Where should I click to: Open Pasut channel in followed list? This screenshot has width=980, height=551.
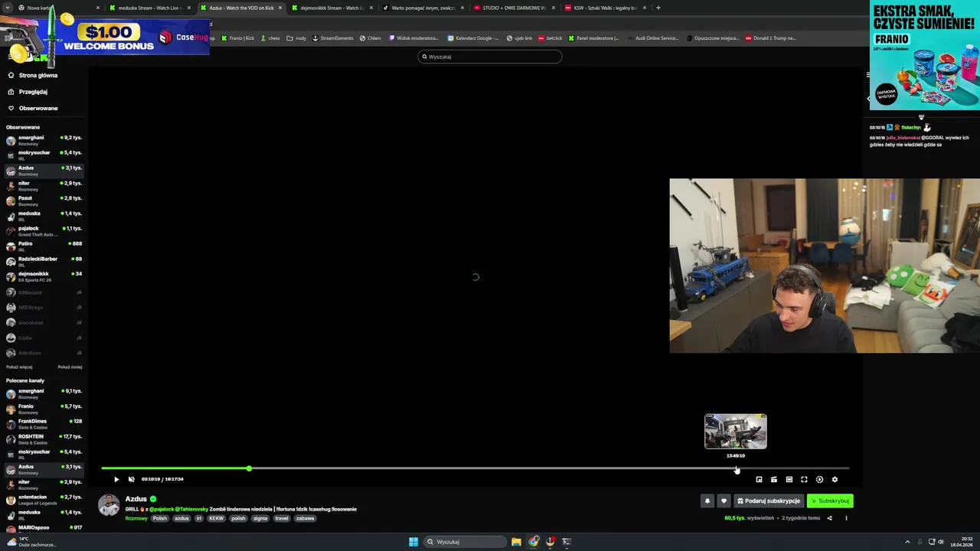[43, 201]
